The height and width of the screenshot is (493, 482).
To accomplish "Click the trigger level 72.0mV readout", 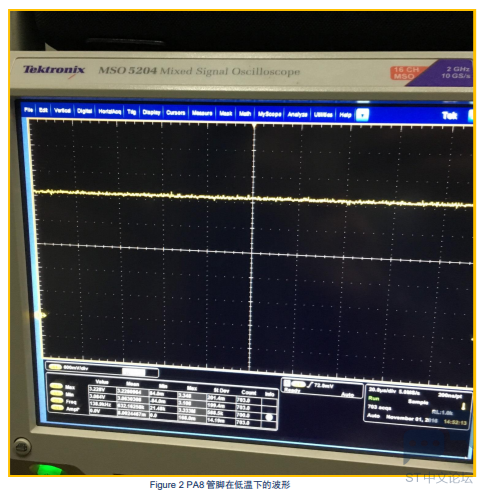I will (x=324, y=386).
